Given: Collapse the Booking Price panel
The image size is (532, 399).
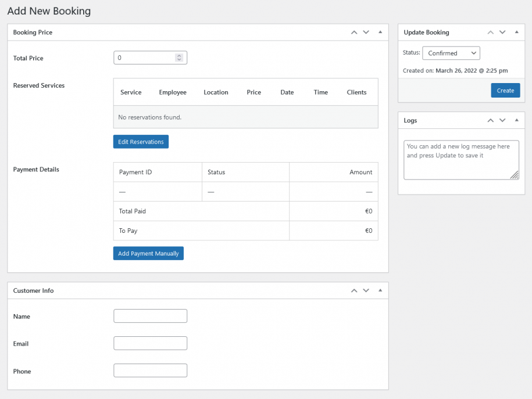Looking at the screenshot, I should (x=380, y=33).
